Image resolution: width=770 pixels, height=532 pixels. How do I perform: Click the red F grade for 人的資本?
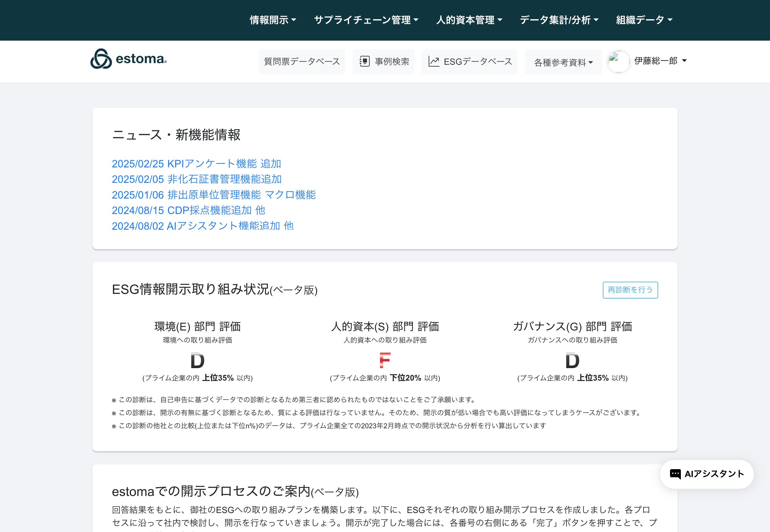[x=385, y=361]
